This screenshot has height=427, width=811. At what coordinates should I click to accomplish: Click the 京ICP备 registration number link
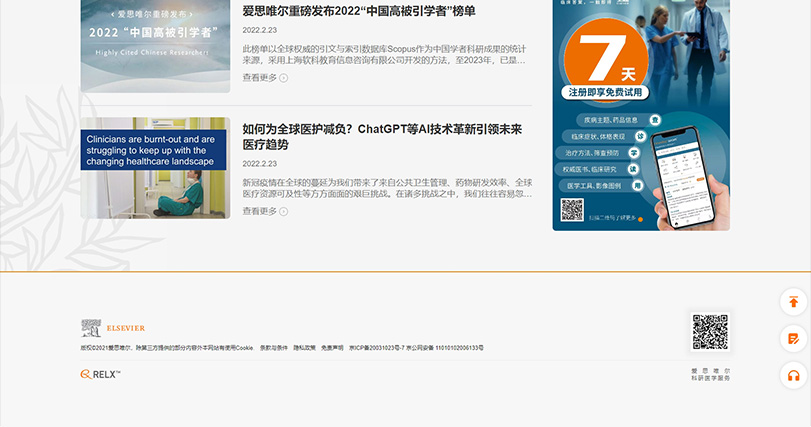coord(377,348)
